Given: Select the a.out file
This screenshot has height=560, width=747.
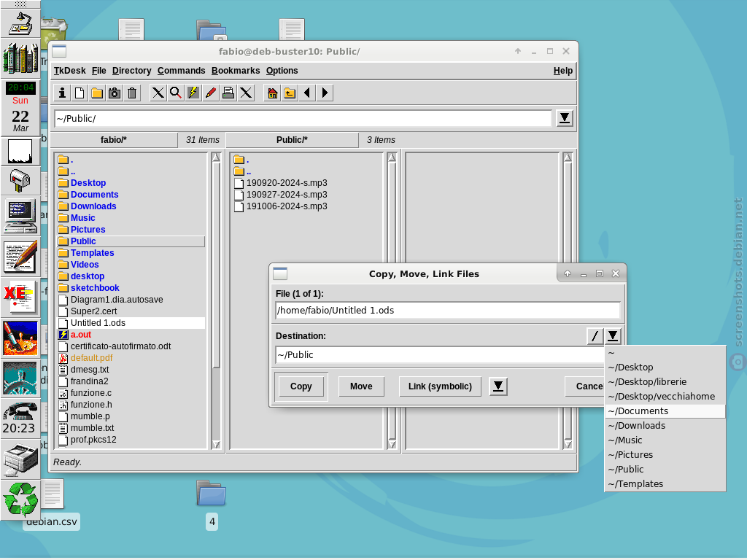Looking at the screenshot, I should [80, 335].
